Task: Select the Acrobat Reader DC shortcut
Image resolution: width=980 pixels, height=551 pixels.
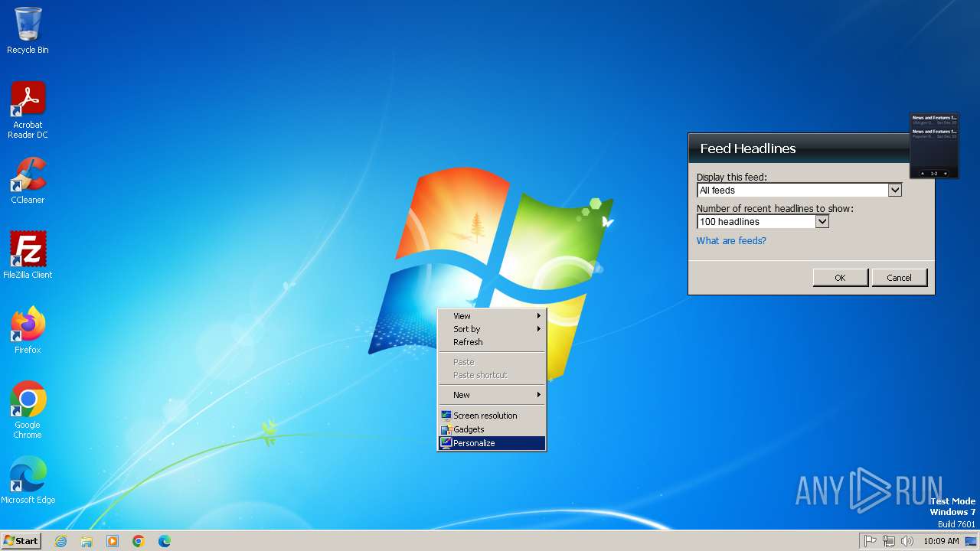Action: [x=28, y=110]
